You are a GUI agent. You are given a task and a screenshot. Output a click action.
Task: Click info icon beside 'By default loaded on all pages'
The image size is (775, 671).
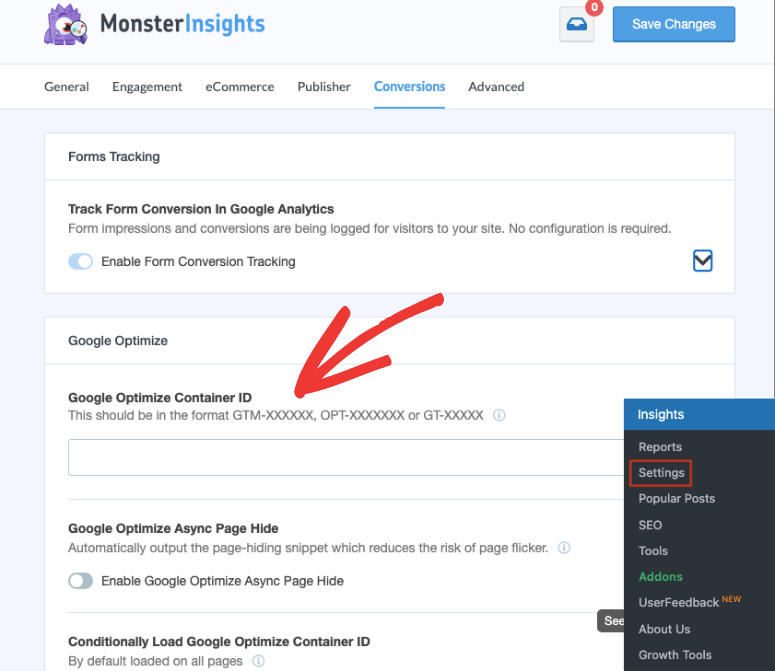pyautogui.click(x=258, y=661)
